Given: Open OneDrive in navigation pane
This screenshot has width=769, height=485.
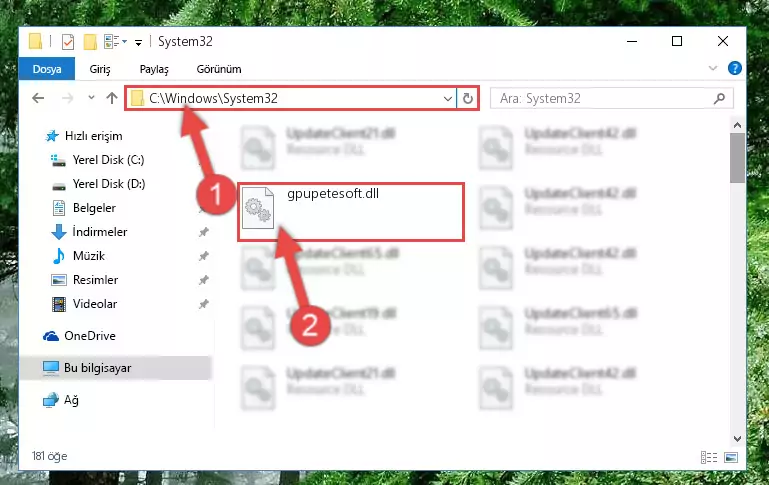Looking at the screenshot, I should (x=90, y=336).
